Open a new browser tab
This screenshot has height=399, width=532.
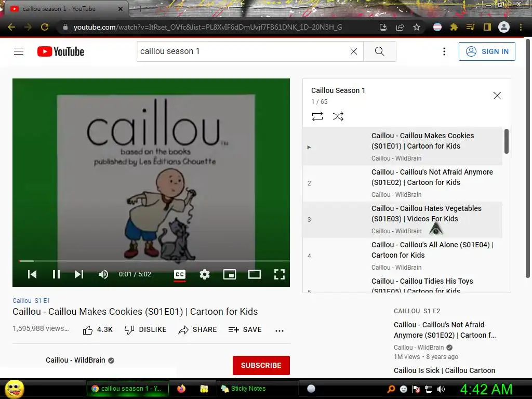[x=140, y=9]
